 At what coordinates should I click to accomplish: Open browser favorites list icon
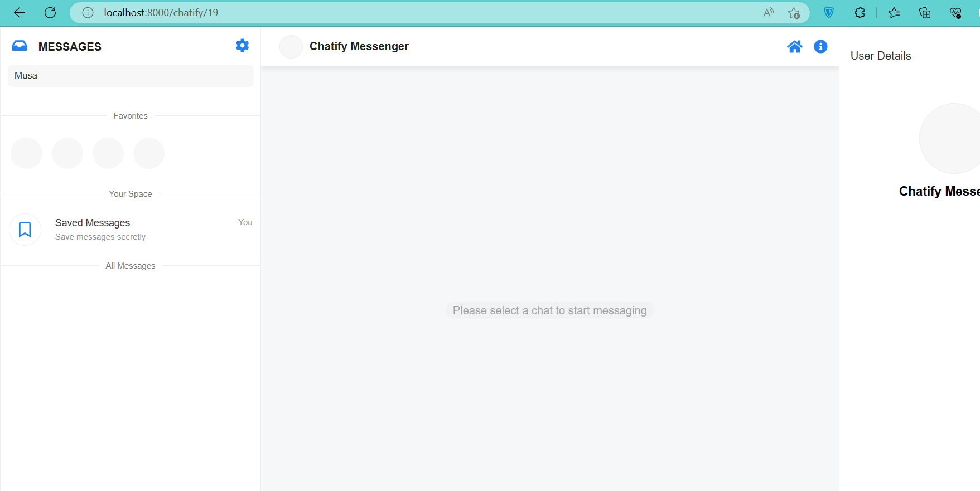click(894, 13)
